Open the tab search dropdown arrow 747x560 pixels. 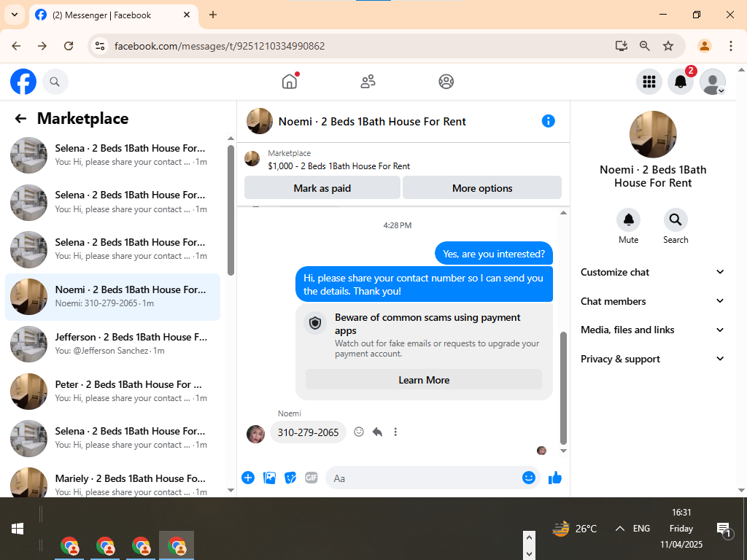[x=15, y=15]
